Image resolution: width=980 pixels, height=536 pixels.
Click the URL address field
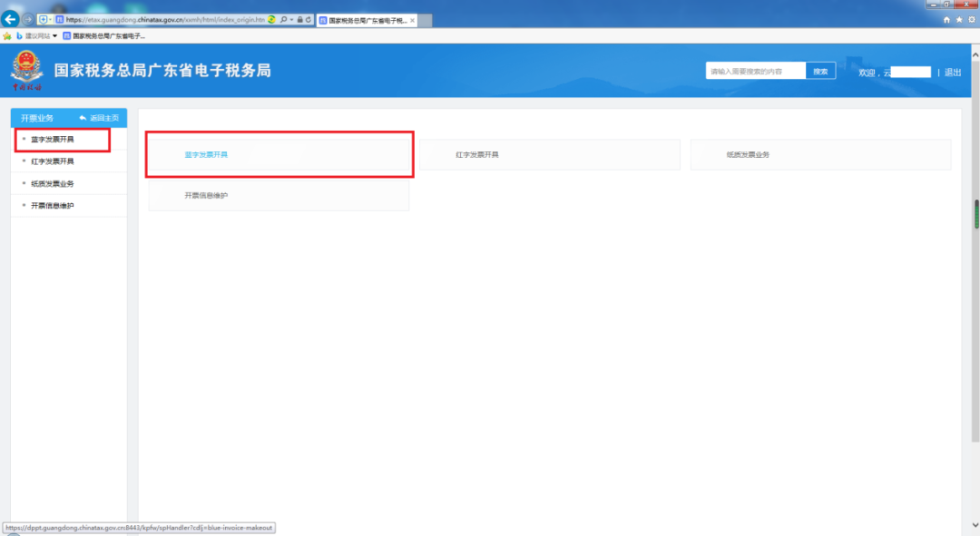coord(165,20)
